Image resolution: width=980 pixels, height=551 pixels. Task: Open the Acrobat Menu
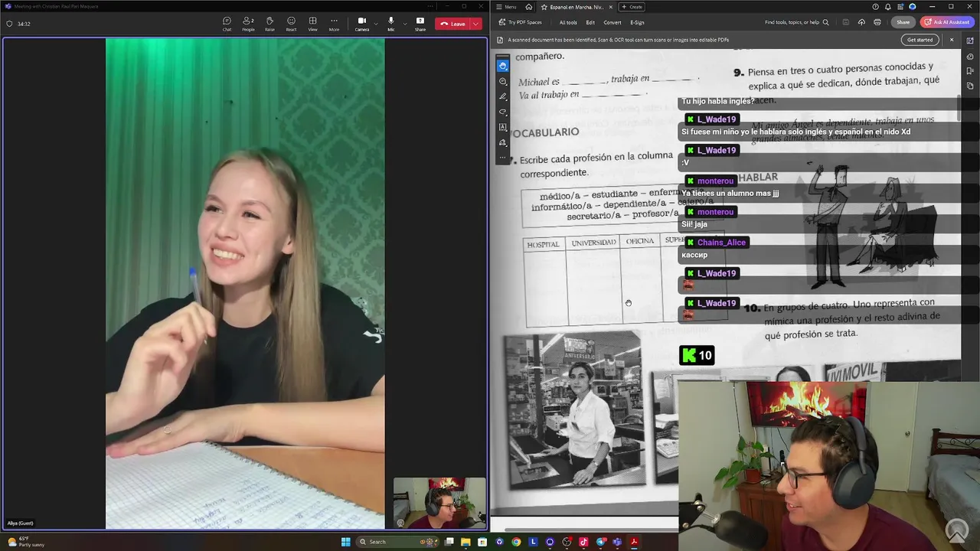(506, 7)
